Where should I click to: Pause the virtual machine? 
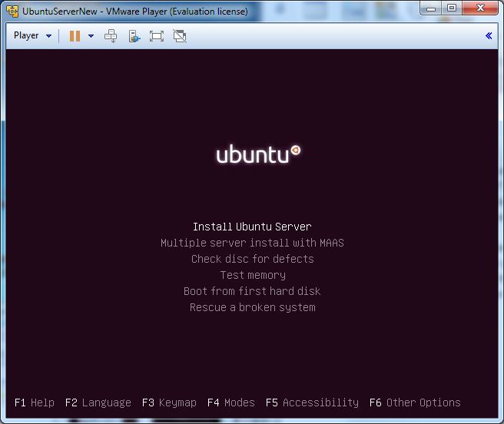point(75,35)
